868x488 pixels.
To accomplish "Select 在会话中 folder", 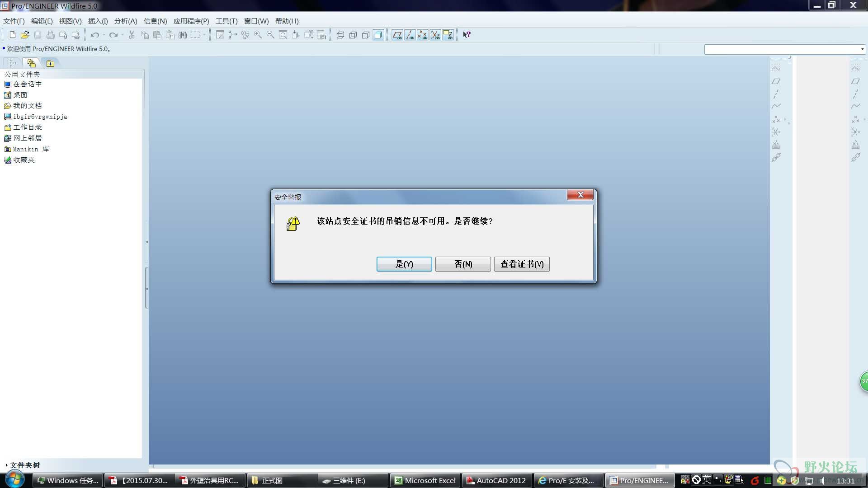I will pyautogui.click(x=23, y=84).
